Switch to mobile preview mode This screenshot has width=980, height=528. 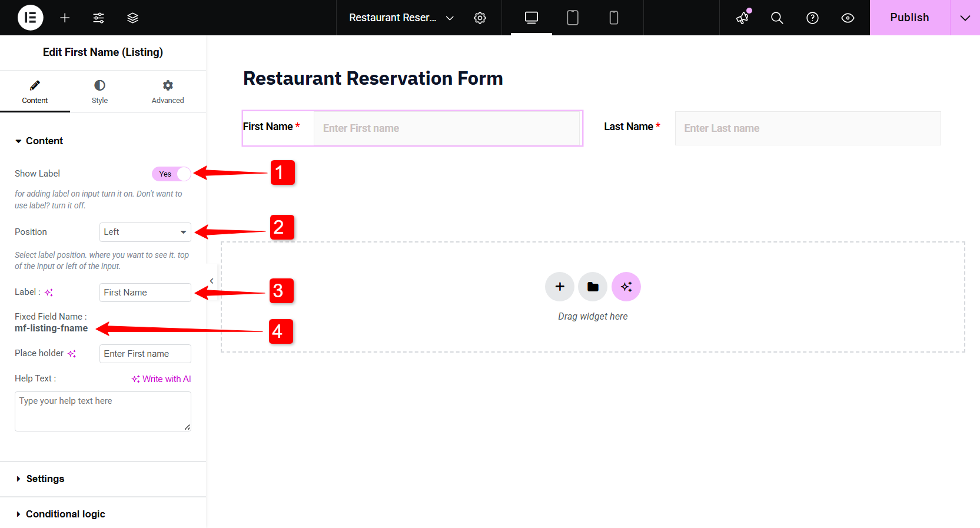pos(614,18)
